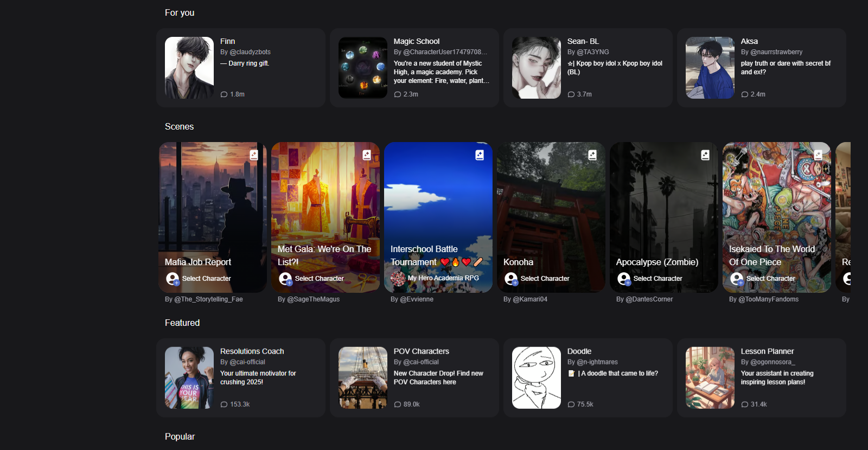Click My Hero Academia RPG avatar icon

pyautogui.click(x=398, y=279)
